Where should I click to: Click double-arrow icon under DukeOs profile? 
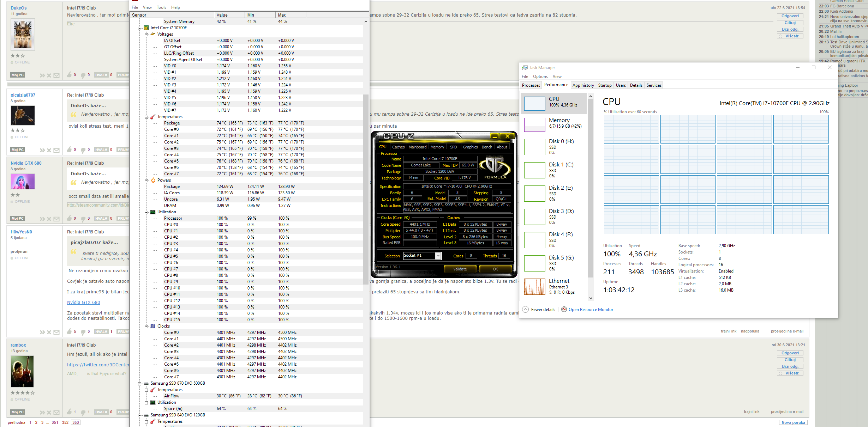point(42,75)
